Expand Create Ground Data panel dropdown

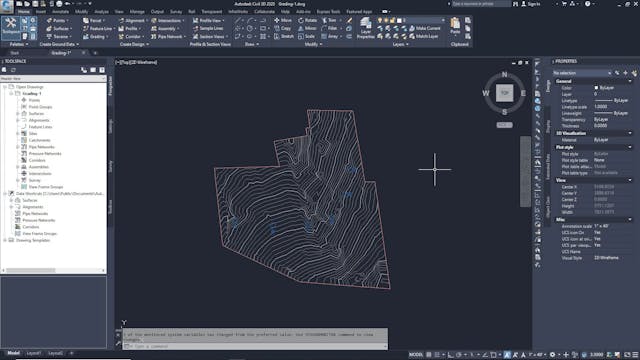[x=60, y=44]
